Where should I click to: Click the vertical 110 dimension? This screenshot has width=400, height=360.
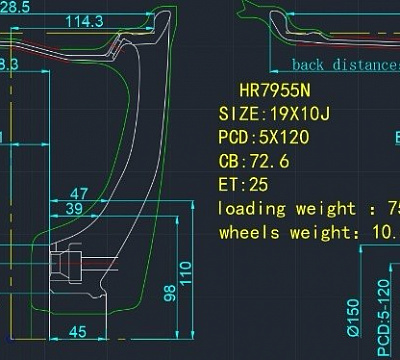coord(186,273)
